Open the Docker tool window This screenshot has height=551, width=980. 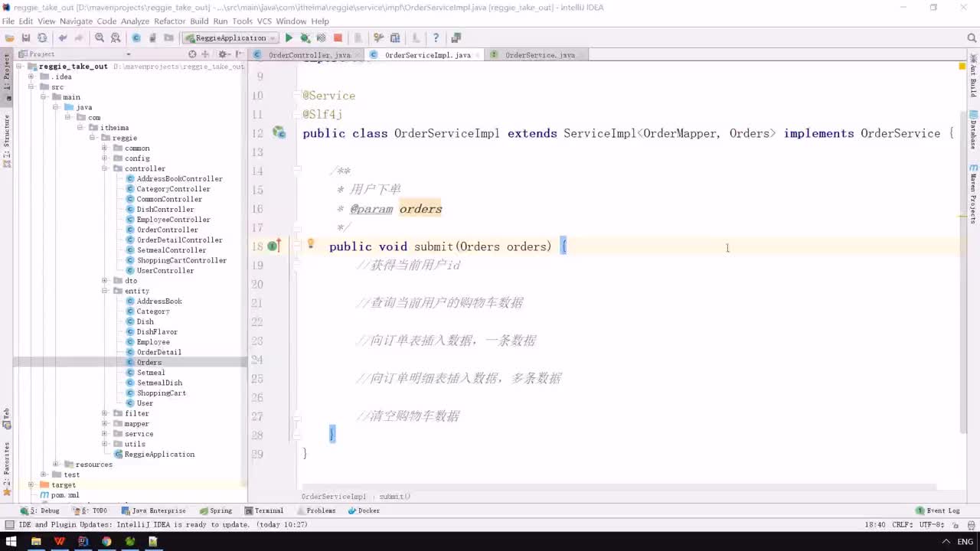point(364,510)
